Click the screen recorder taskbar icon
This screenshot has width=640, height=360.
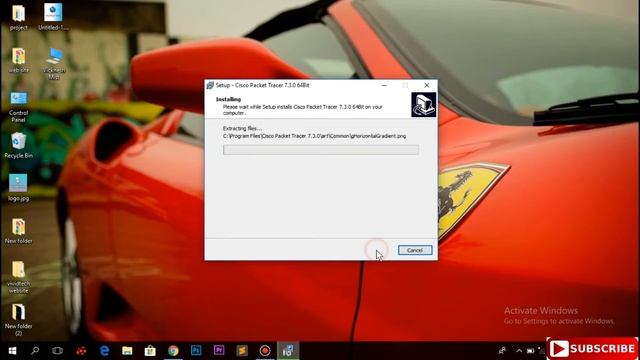265,351
